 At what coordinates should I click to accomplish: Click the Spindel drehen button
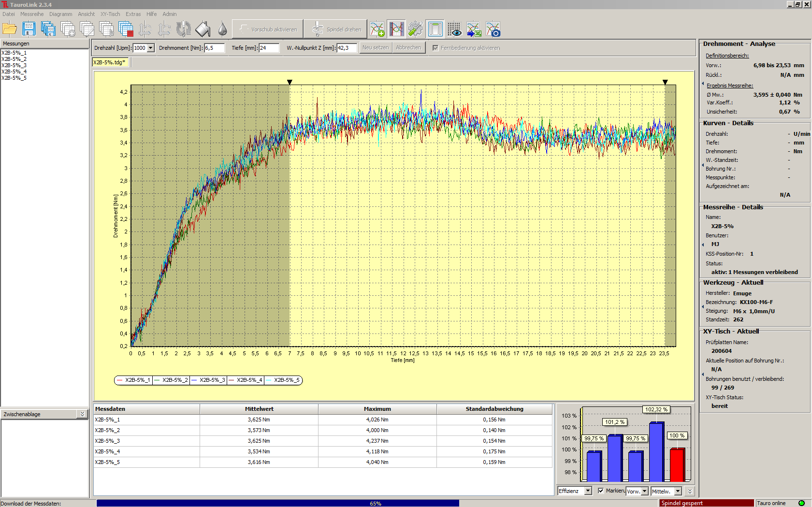click(335, 29)
